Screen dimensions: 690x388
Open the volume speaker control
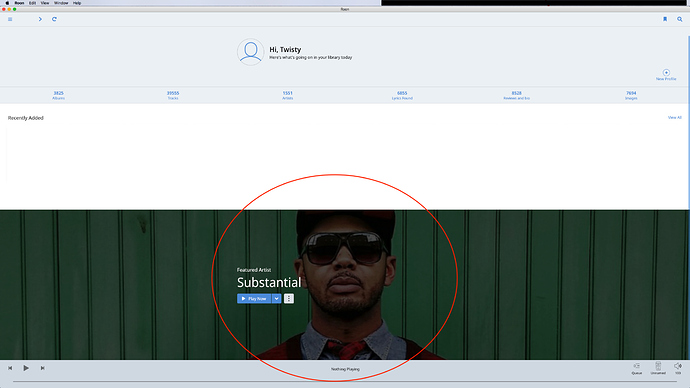678,368
